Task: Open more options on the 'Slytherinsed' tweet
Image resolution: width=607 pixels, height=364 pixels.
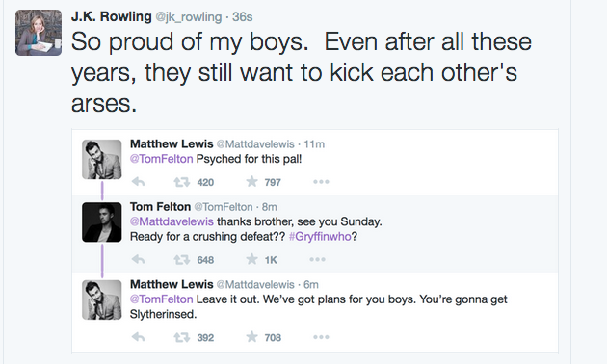Action: (x=321, y=337)
